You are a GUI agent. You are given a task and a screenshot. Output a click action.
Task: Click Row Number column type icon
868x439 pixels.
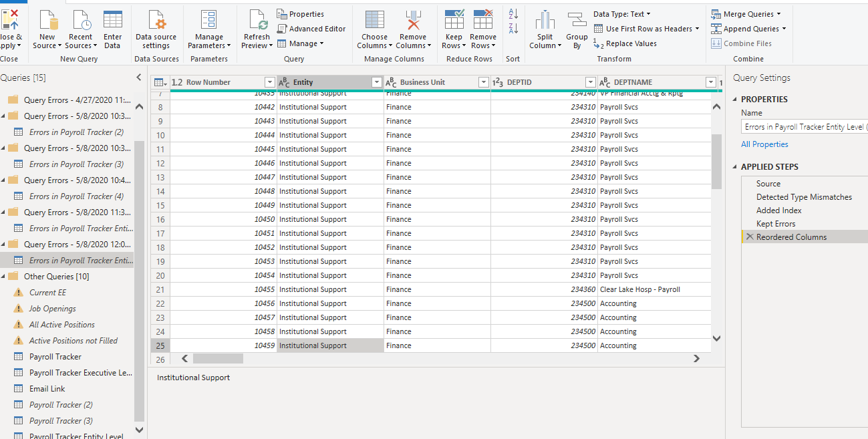pos(177,82)
